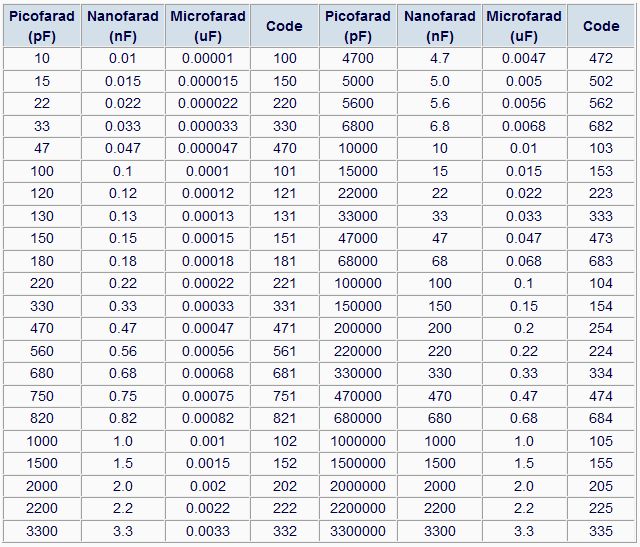Click the 0.000015 microfarad cell
This screenshot has width=640, height=547.
coord(207,81)
